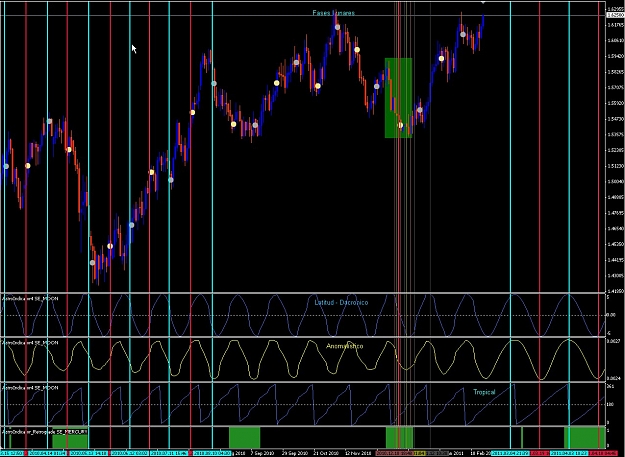
Task: Click the AstroIndicator4 SE_MOON label in the Anomalistico panel
Action: (x=30, y=342)
